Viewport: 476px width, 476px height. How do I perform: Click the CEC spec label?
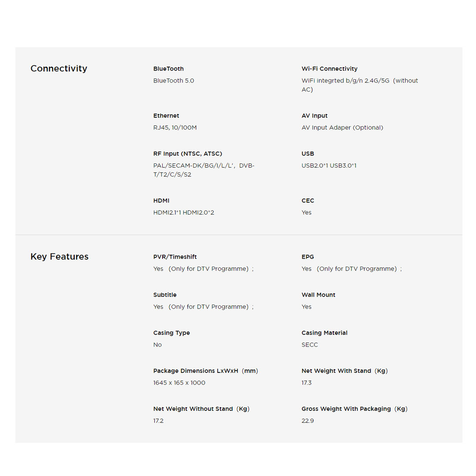pyautogui.click(x=308, y=201)
